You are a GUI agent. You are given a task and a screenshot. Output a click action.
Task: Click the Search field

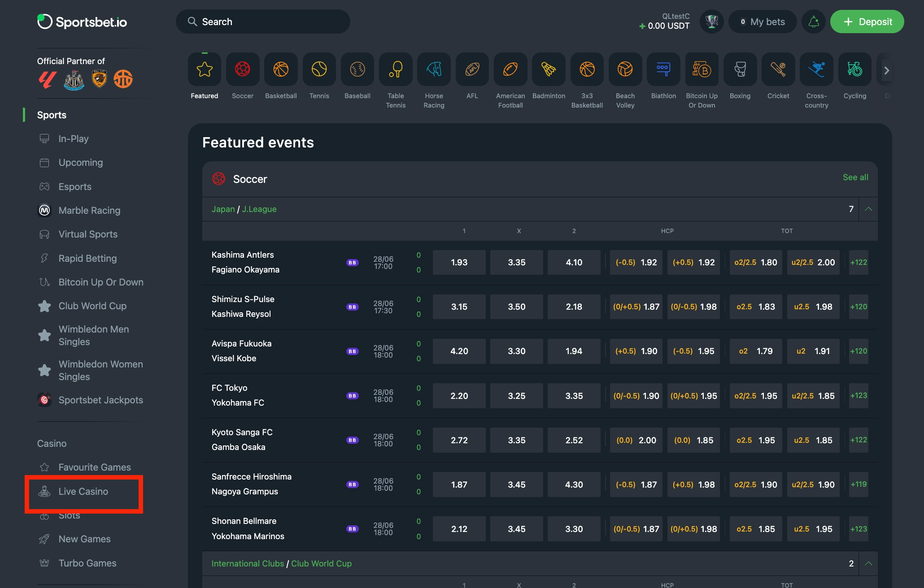(263, 22)
